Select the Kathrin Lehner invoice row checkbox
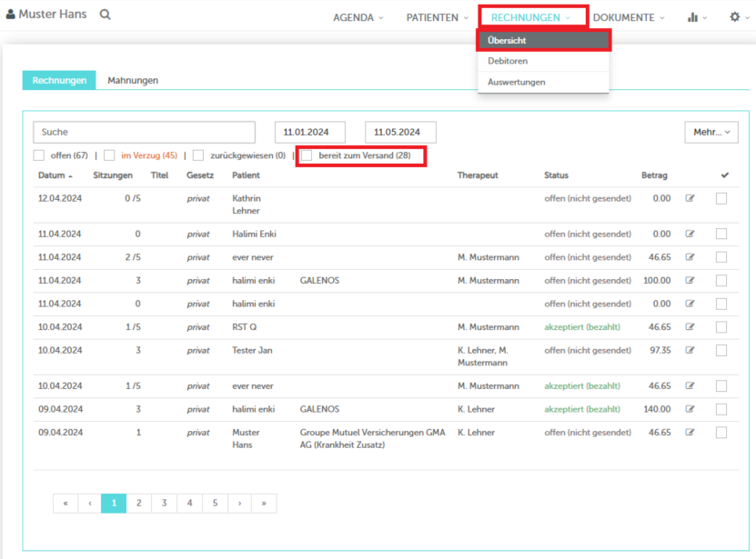Viewport: 756px width, 559px height. [x=721, y=198]
